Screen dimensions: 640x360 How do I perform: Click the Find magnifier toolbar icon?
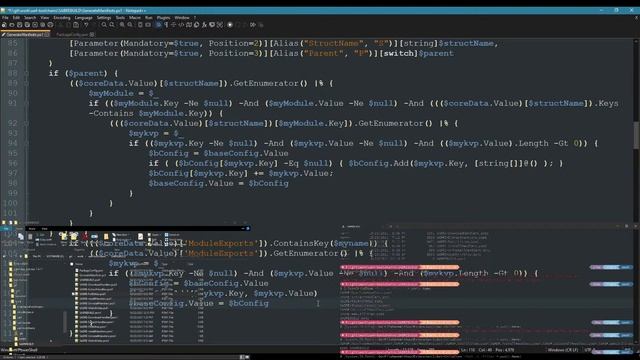click(x=104, y=25)
